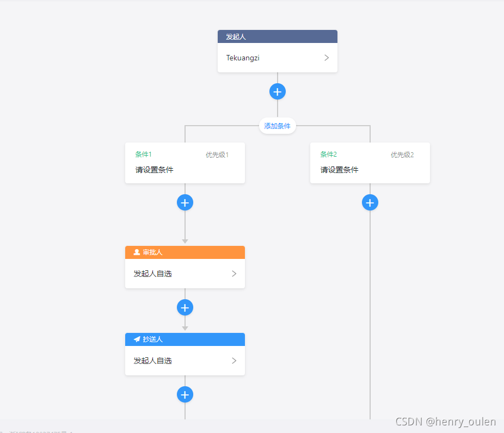Click plus button under 条件1 card
Image resolution: width=504 pixels, height=433 pixels.
pyautogui.click(x=185, y=202)
